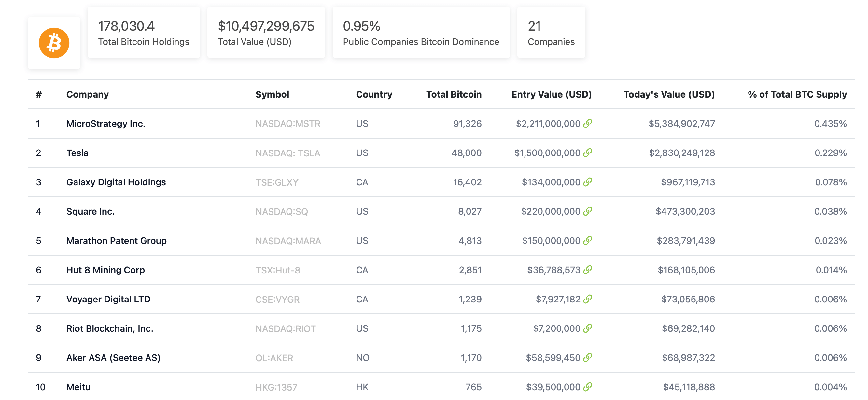Click the NASDAQ:MSTR symbol

point(288,124)
